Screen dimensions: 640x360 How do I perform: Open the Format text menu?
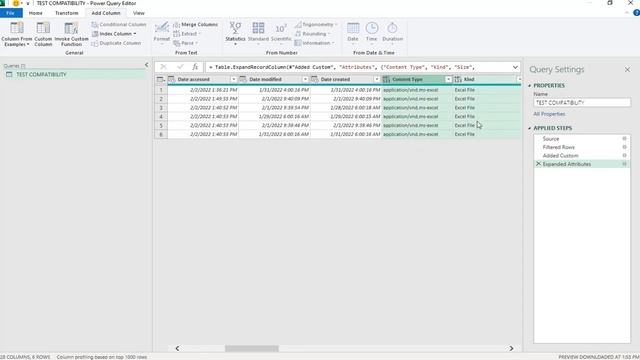162,33
